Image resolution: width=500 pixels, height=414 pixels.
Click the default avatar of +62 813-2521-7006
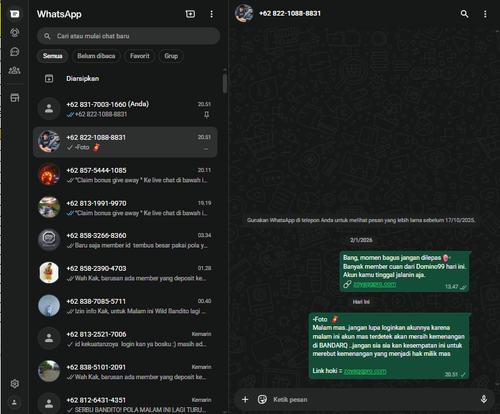[x=49, y=338]
